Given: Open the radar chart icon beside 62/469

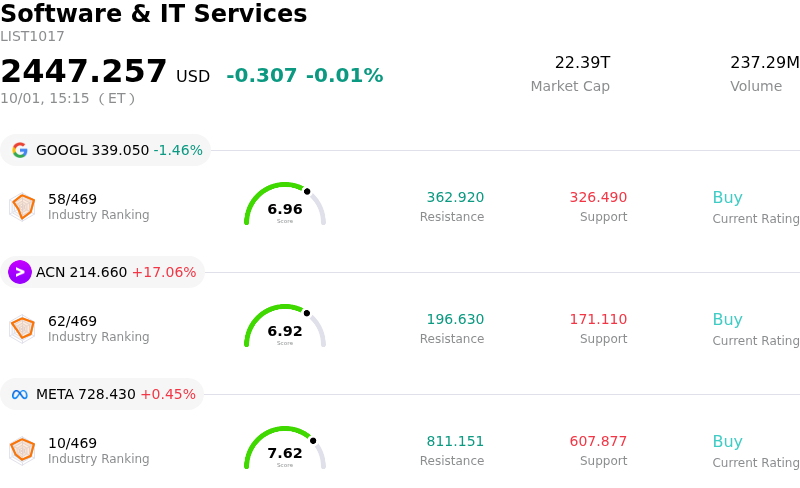Looking at the screenshot, I should pos(22,329).
